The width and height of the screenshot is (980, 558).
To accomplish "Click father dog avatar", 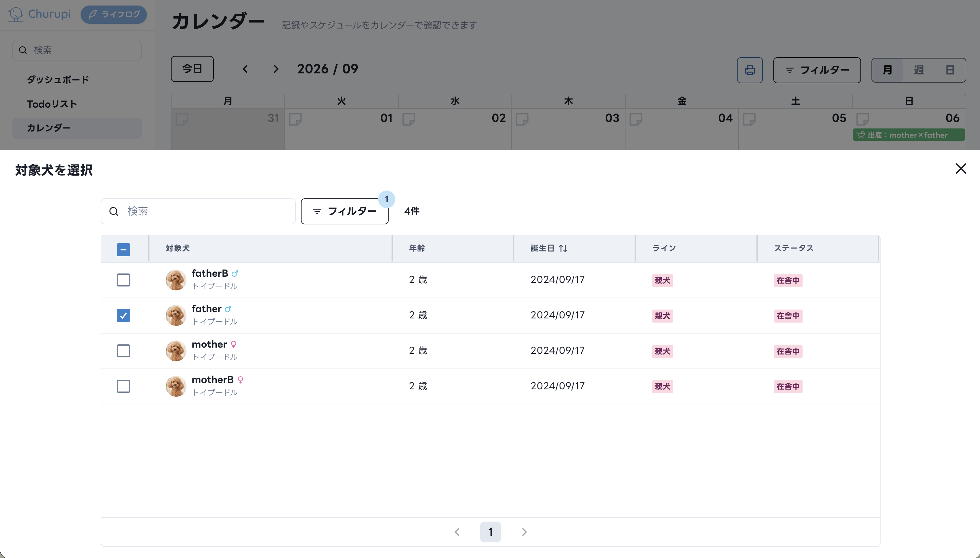I will click(176, 315).
